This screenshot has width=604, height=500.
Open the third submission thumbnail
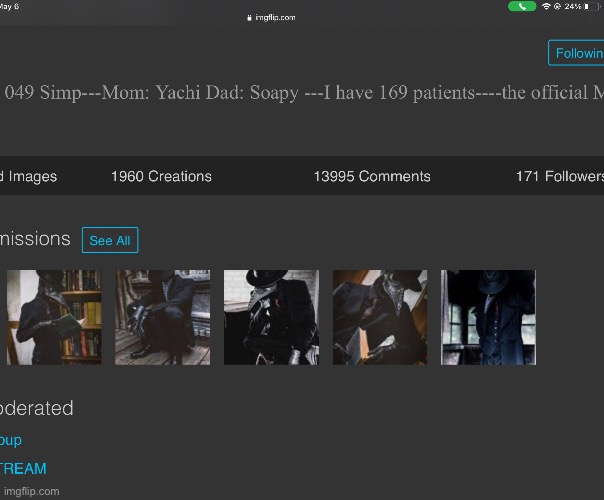point(271,317)
